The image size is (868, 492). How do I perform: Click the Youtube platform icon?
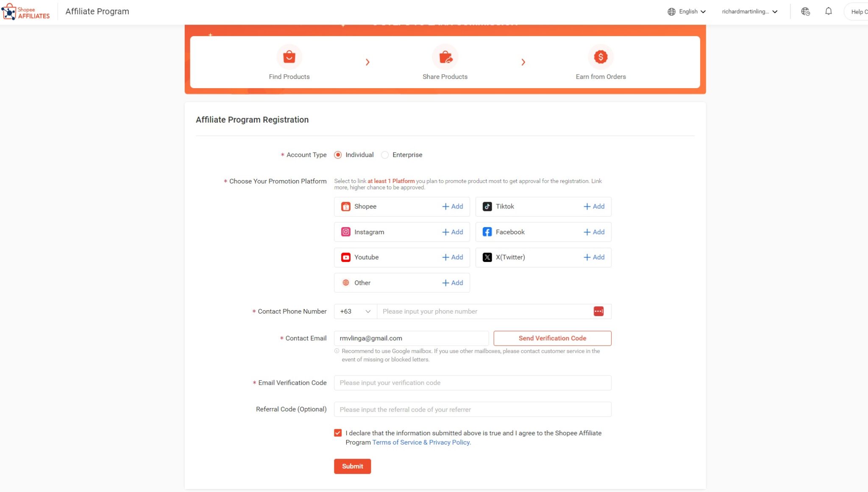coord(345,257)
